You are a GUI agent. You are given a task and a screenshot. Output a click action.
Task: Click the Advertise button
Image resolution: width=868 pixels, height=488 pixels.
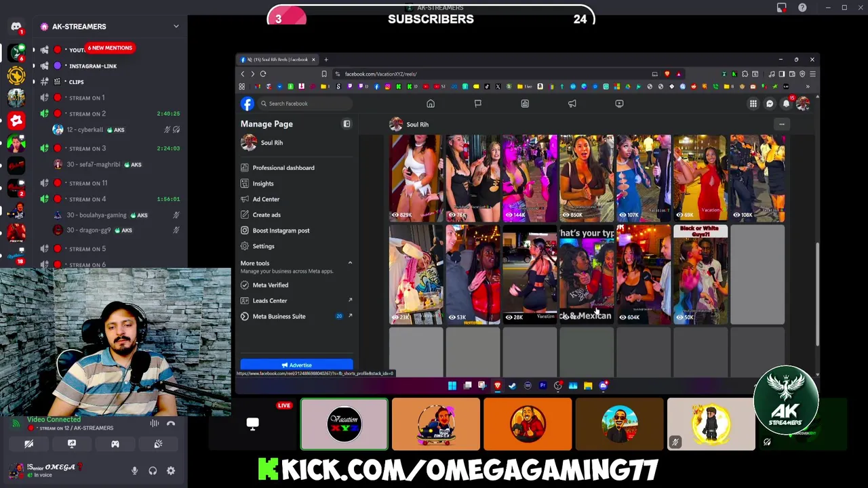(296, 365)
